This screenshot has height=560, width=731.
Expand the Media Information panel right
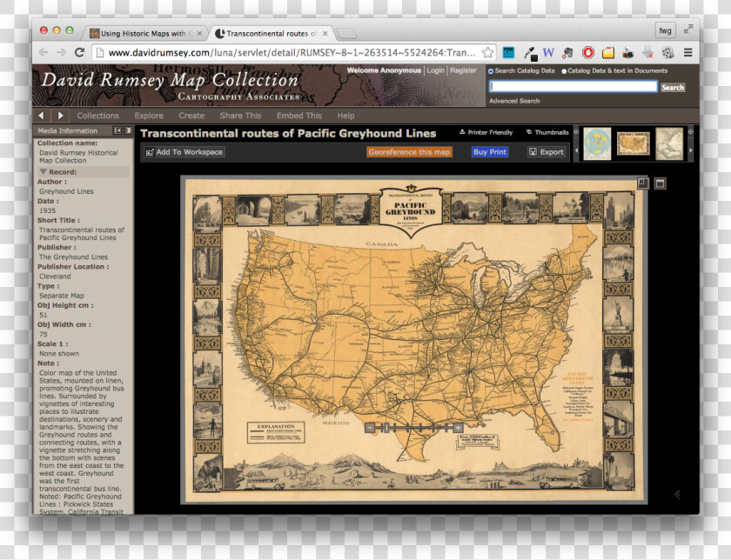pyautogui.click(x=128, y=131)
